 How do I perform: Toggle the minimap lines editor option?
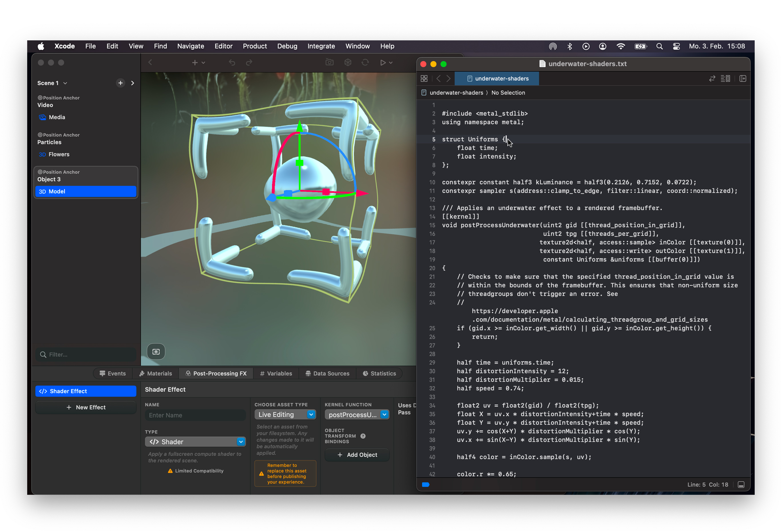pyautogui.click(x=725, y=79)
